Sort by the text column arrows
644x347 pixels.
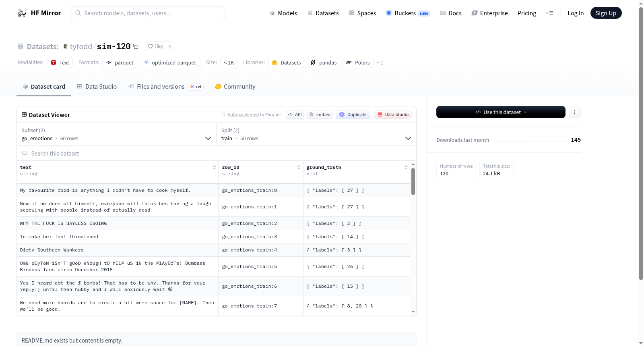pyautogui.click(x=214, y=167)
